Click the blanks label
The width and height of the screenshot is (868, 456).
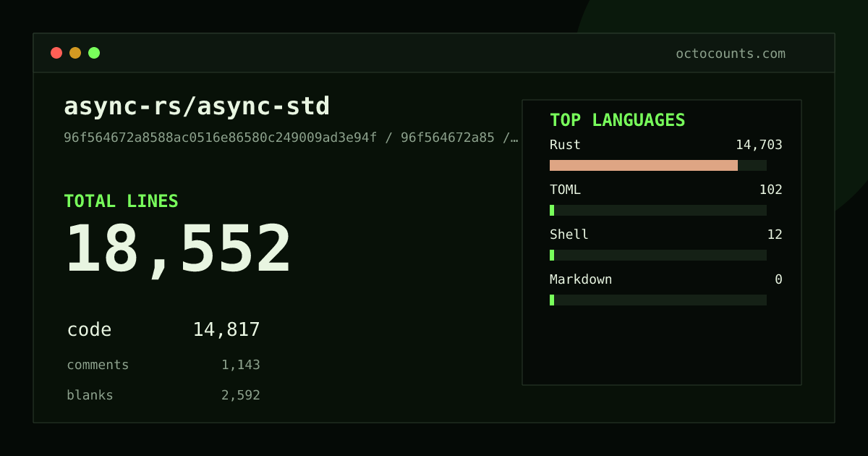(x=90, y=395)
